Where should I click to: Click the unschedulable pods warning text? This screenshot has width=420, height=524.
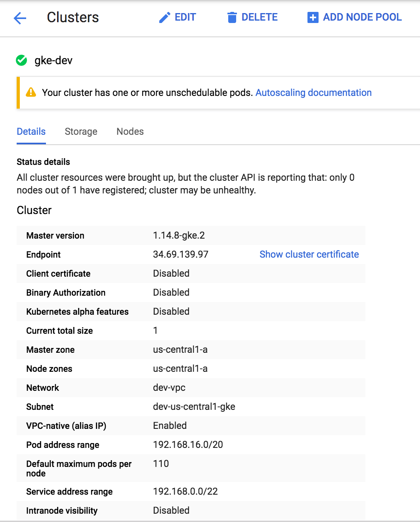(147, 92)
